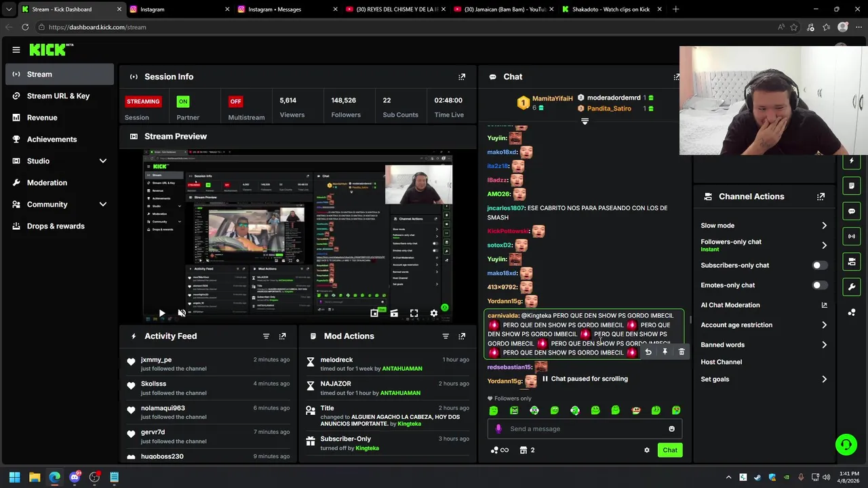Click the green support headset button
Screen dimensions: 868x488
point(846,445)
